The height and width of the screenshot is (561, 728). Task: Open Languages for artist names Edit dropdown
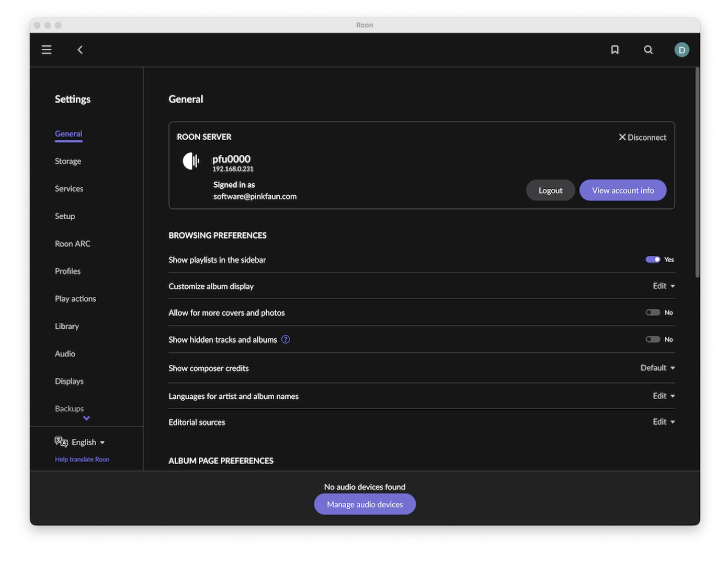[664, 396]
